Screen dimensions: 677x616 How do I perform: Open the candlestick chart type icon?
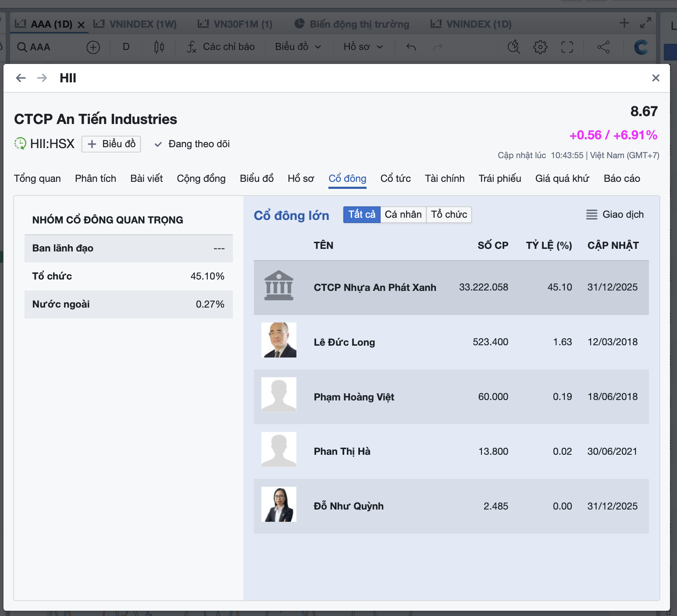159,47
